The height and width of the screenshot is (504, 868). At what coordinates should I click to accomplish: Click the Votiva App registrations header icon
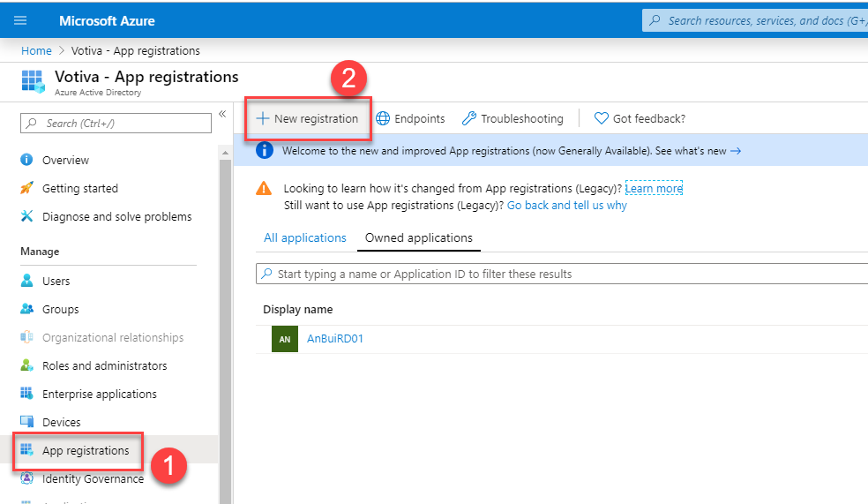pos(34,81)
